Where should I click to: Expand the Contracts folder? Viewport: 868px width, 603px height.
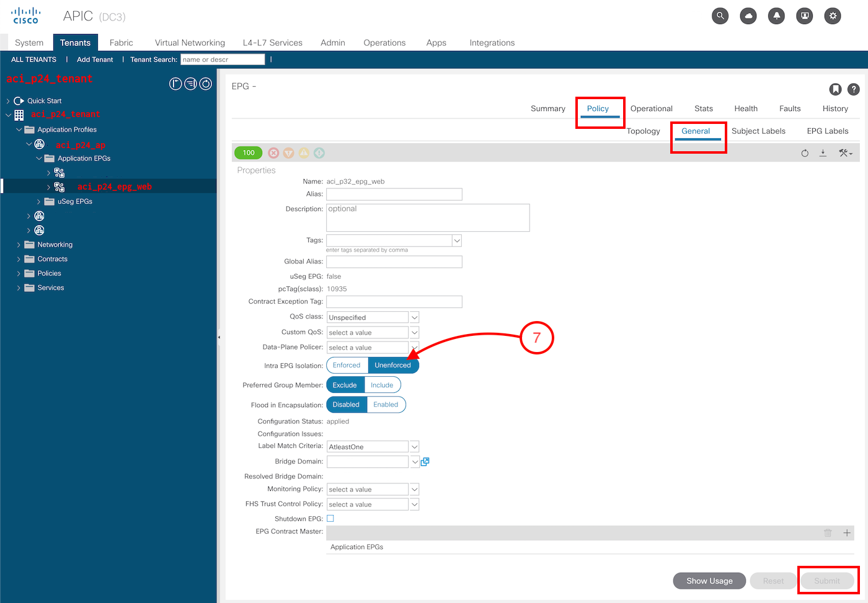point(19,259)
